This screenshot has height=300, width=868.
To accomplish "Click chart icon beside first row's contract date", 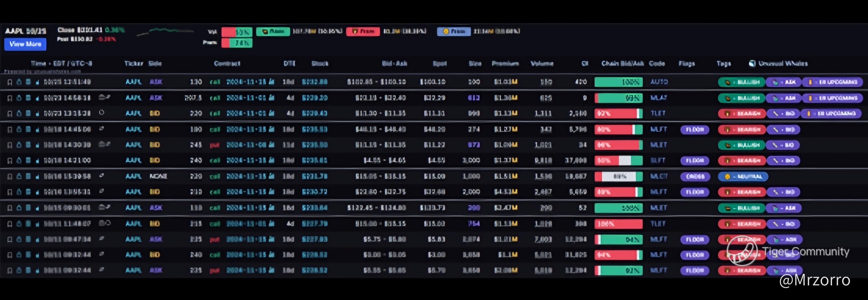I will click(272, 82).
